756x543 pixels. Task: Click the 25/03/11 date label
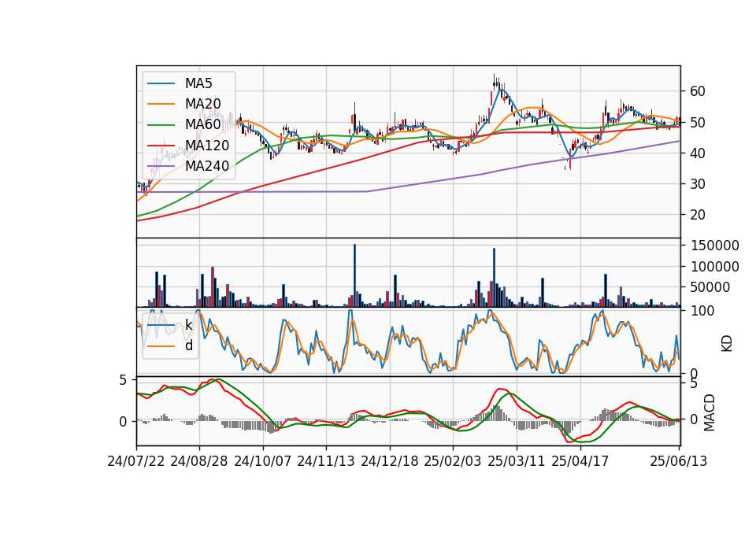pyautogui.click(x=517, y=461)
